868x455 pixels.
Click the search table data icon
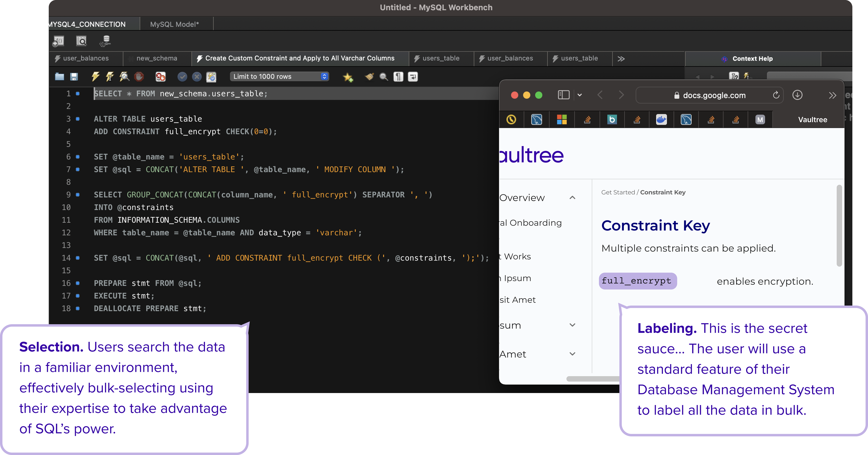pos(81,41)
